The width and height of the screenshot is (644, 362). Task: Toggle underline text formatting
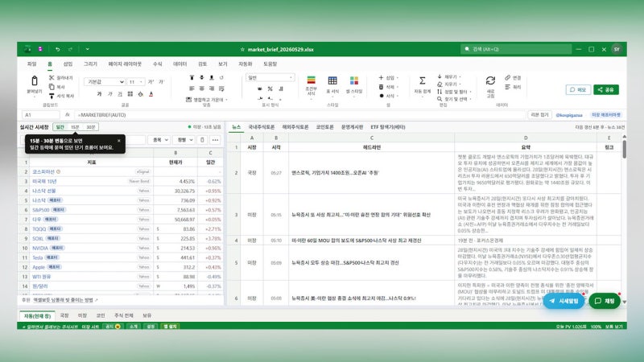click(120, 94)
